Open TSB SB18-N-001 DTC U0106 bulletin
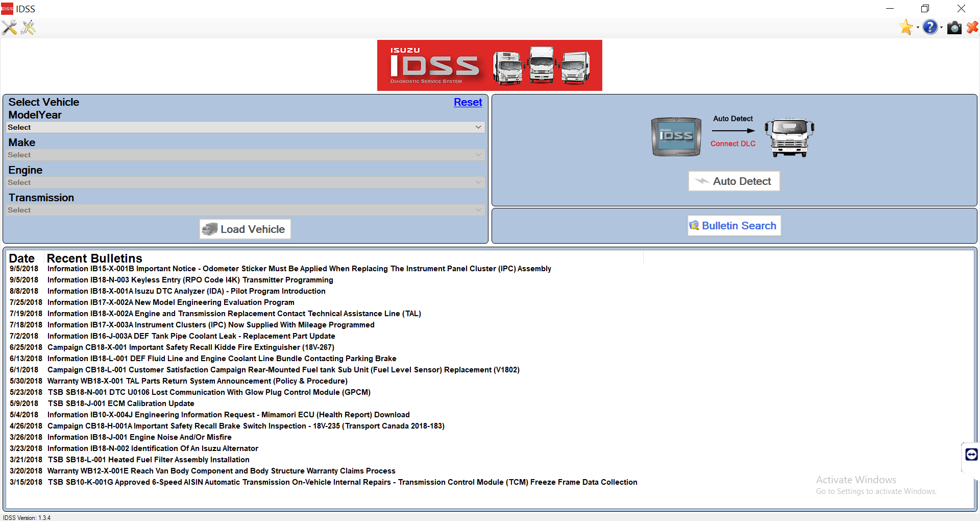 (209, 392)
